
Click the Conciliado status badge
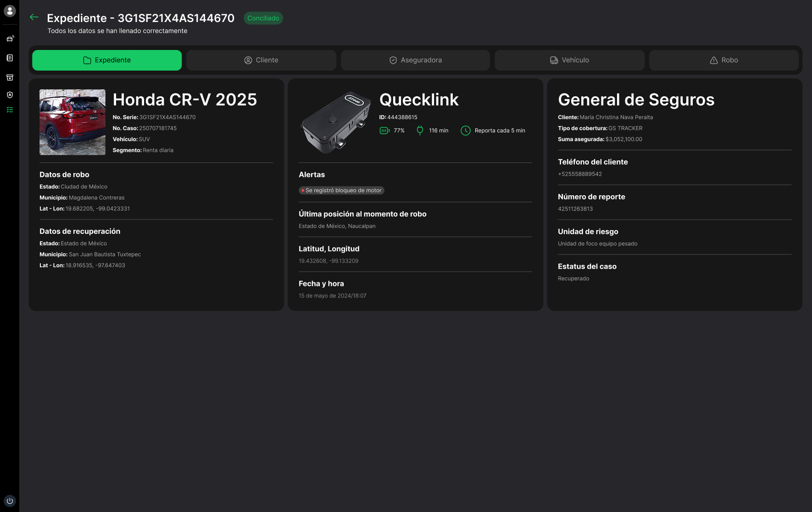tap(263, 18)
